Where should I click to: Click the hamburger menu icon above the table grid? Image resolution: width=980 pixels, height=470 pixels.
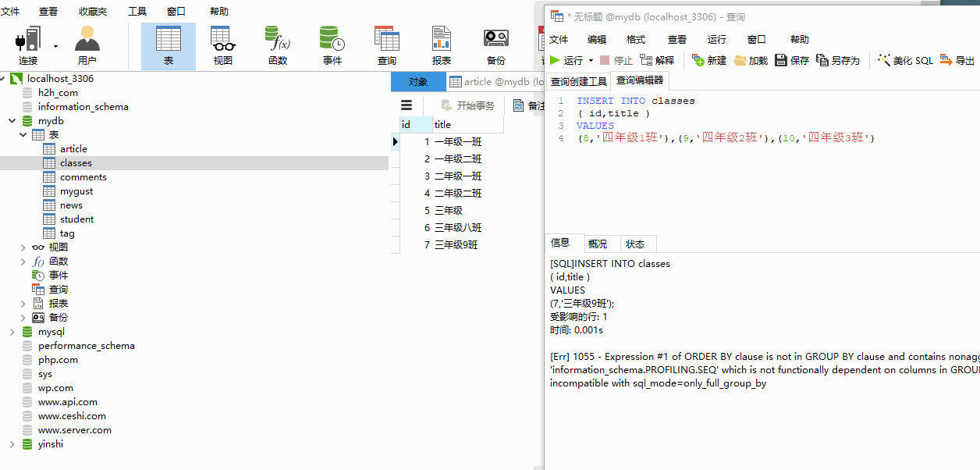[407, 105]
